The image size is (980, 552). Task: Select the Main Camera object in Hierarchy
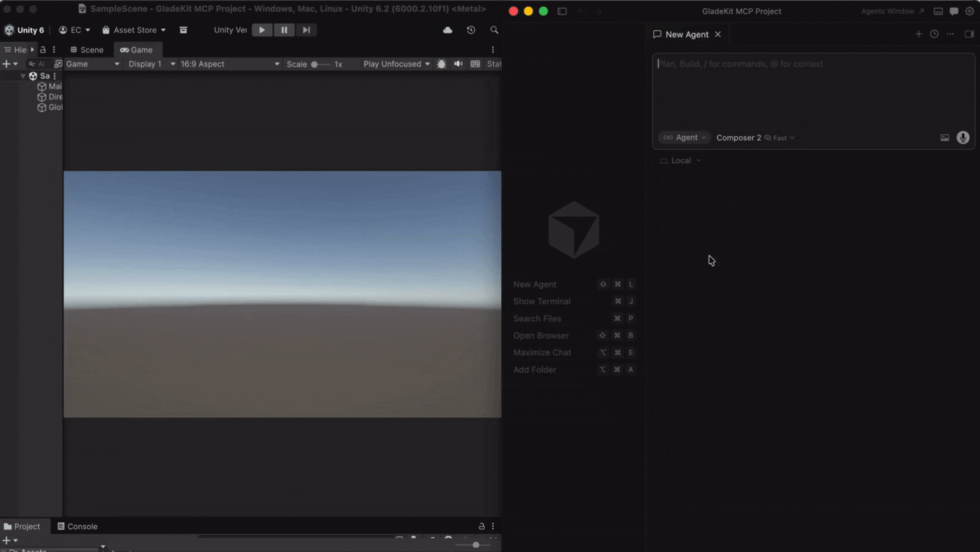pyautogui.click(x=50, y=86)
